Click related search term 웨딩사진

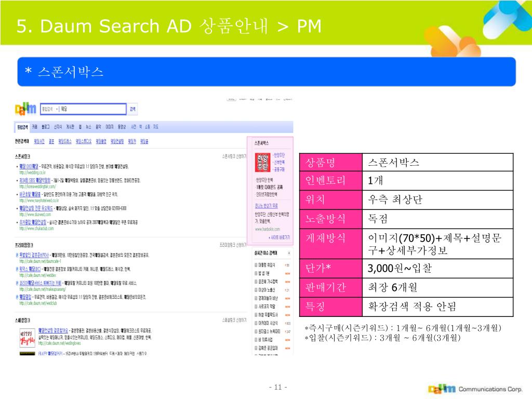tap(39, 141)
